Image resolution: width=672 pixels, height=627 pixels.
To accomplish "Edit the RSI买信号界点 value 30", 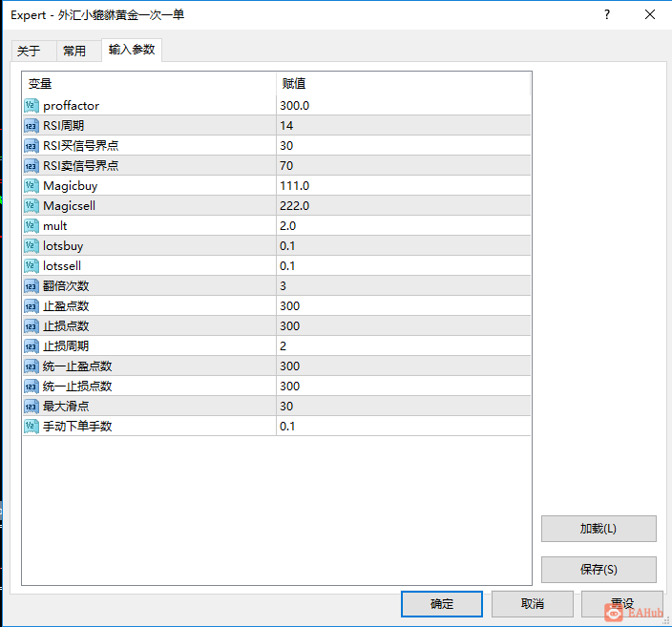I will click(403, 146).
